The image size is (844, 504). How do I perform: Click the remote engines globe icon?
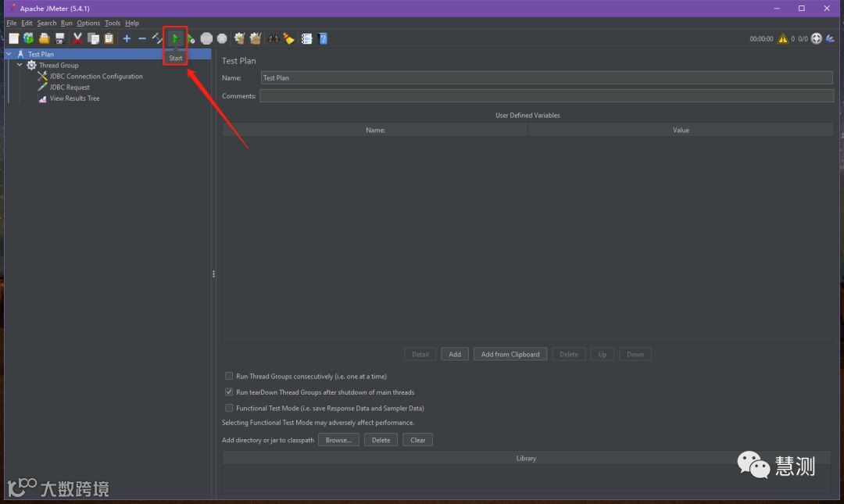coord(817,38)
